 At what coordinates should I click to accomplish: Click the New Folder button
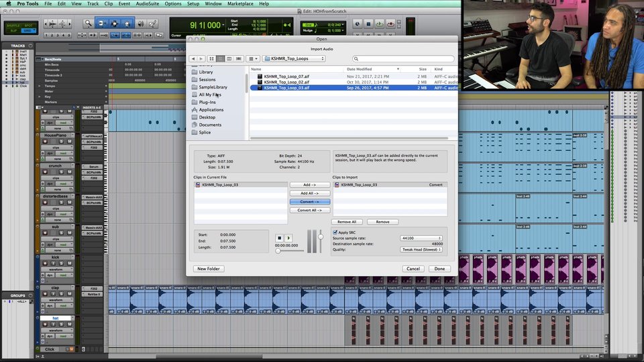[x=209, y=269]
